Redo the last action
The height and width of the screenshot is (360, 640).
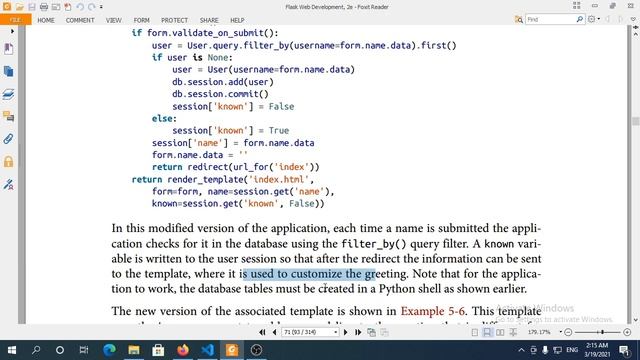(91, 7)
